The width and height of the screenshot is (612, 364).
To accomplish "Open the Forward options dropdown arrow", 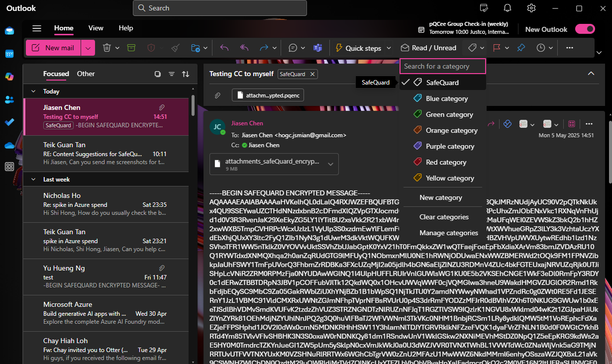I will click(x=275, y=48).
